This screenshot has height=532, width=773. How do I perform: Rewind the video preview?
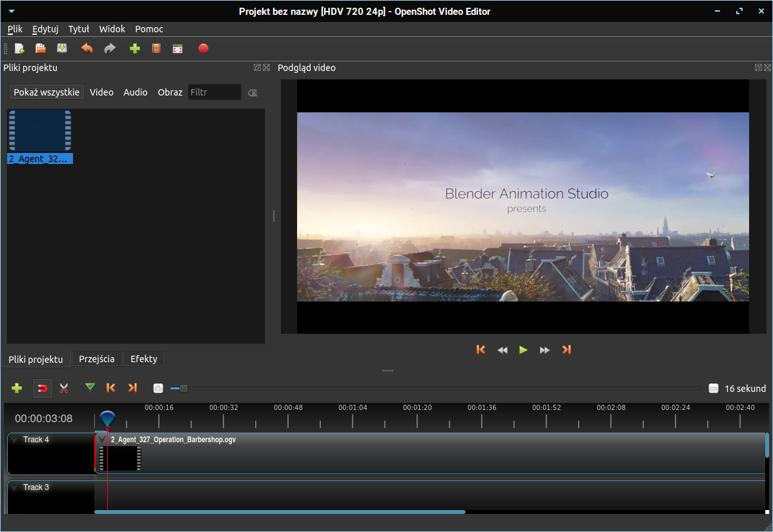point(502,350)
